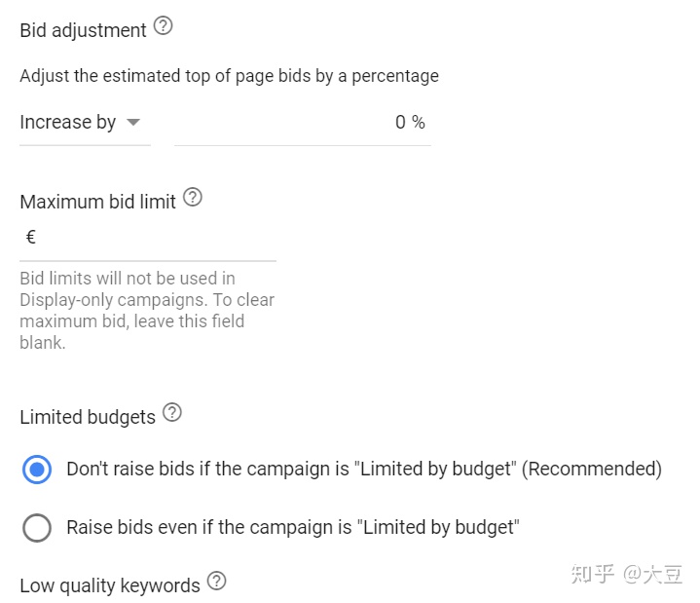
Task: Select "Don't raise bids" radio button
Action: (37, 469)
